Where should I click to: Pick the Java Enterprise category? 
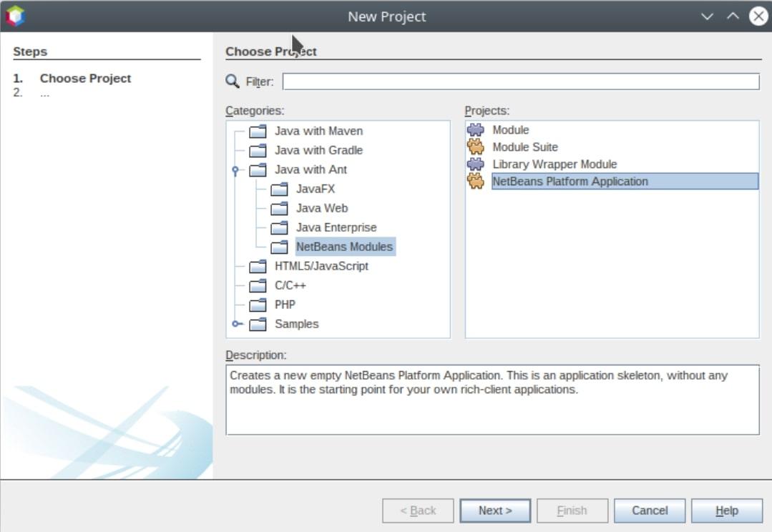point(336,227)
